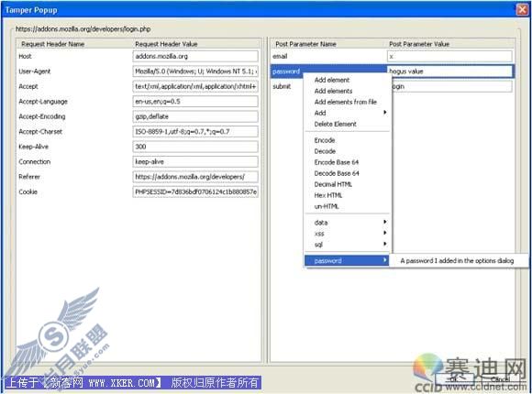Select the email parameter name
Screen dimensions: 532x394
(x=280, y=56)
